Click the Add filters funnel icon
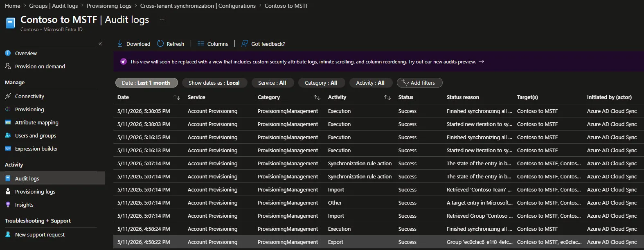644x250 pixels. [x=405, y=83]
